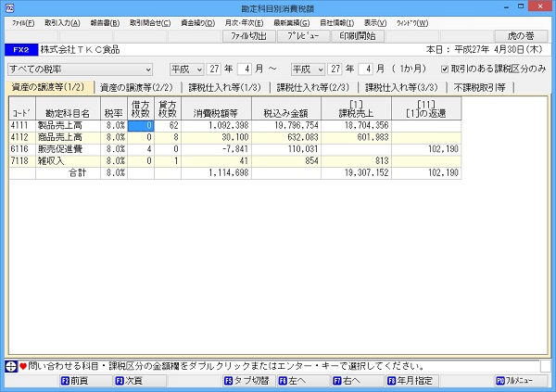Open the 取引問合せ(C) menu
The height and width of the screenshot is (392, 556).
coord(150,23)
